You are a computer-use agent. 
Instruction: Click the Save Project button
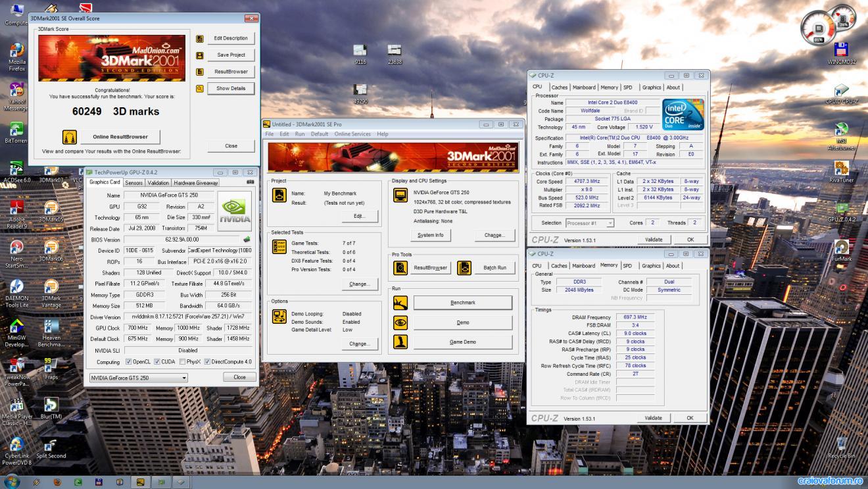tap(231, 55)
